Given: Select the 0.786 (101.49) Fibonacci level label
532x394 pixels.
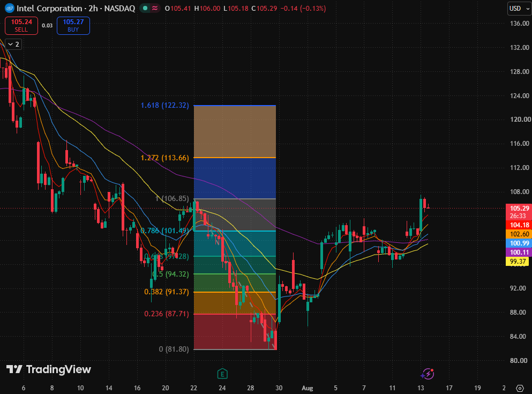Looking at the screenshot, I should (x=164, y=231).
